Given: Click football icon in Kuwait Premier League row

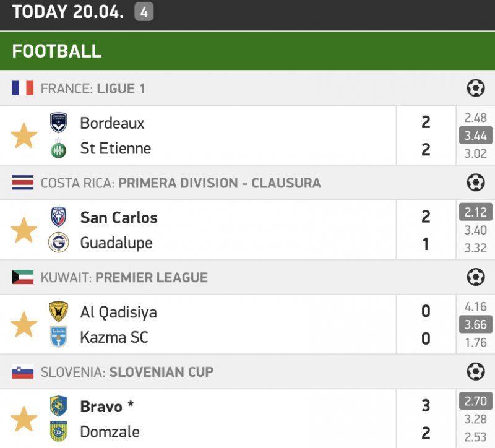Looking at the screenshot, I should pos(475,277).
